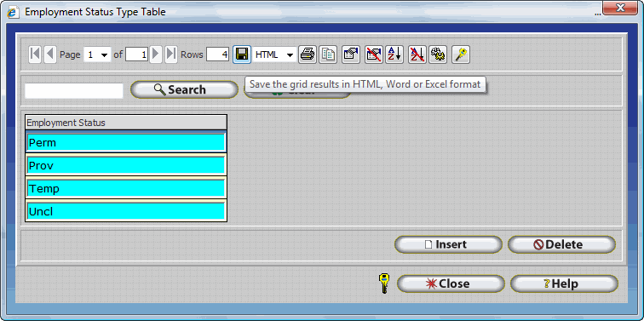Image resolution: width=644 pixels, height=321 pixels.
Task: Click the yellow key icon beside Close
Action: point(383,284)
